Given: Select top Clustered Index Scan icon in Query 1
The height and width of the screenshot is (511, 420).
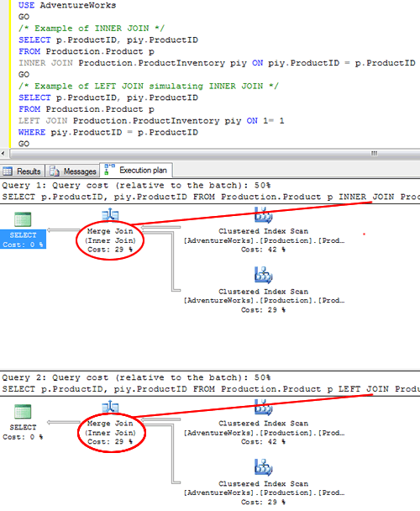Looking at the screenshot, I should pyautogui.click(x=263, y=215).
